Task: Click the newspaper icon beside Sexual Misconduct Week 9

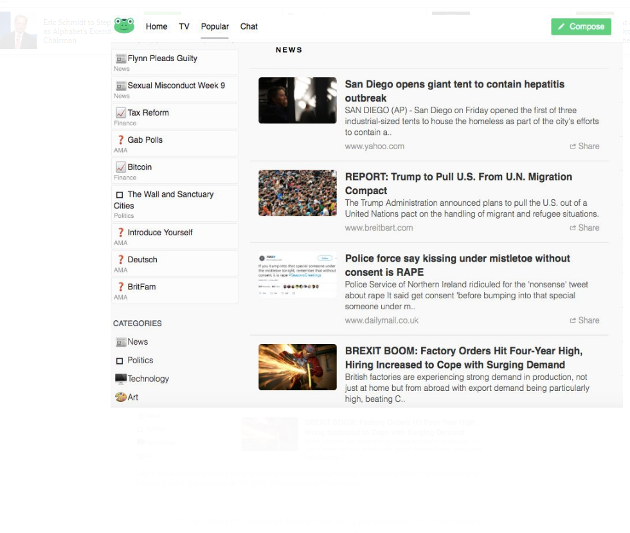Action: pos(121,86)
